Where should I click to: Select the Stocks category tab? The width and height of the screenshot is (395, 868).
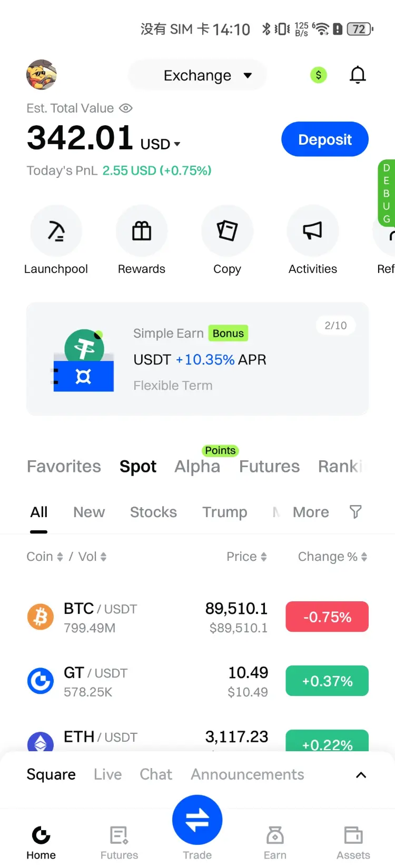[153, 512]
